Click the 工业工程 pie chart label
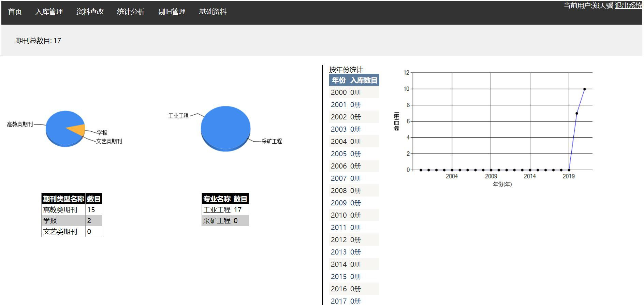This screenshot has height=305, width=644. pyautogui.click(x=178, y=116)
